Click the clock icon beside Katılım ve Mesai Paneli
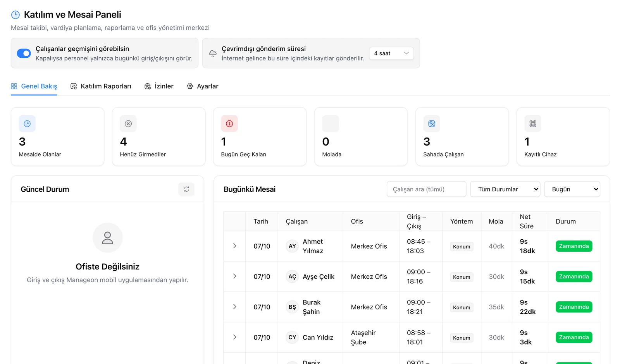The height and width of the screenshot is (364, 620). click(x=15, y=15)
